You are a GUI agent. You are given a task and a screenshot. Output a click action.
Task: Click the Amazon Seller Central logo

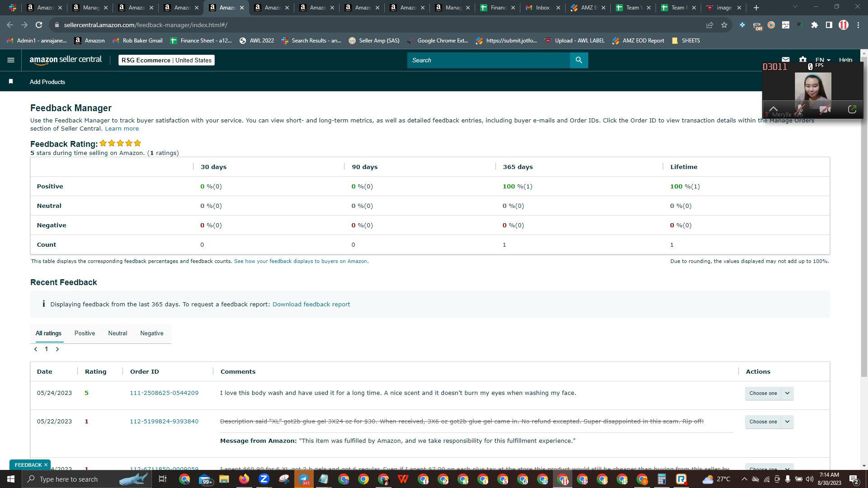66,60
